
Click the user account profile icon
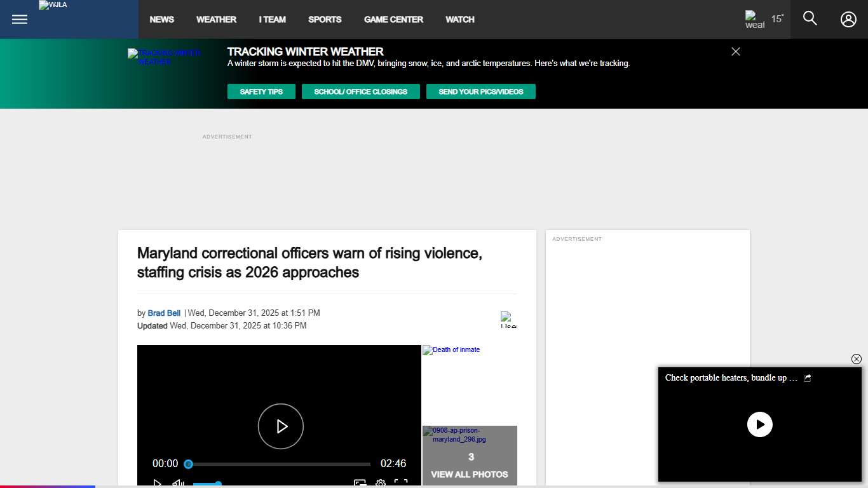pos(848,20)
